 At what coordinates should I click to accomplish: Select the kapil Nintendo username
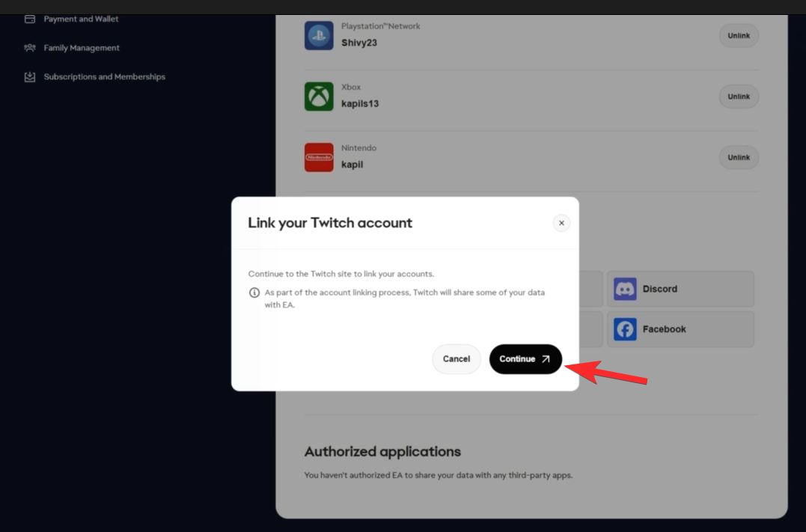click(x=352, y=165)
